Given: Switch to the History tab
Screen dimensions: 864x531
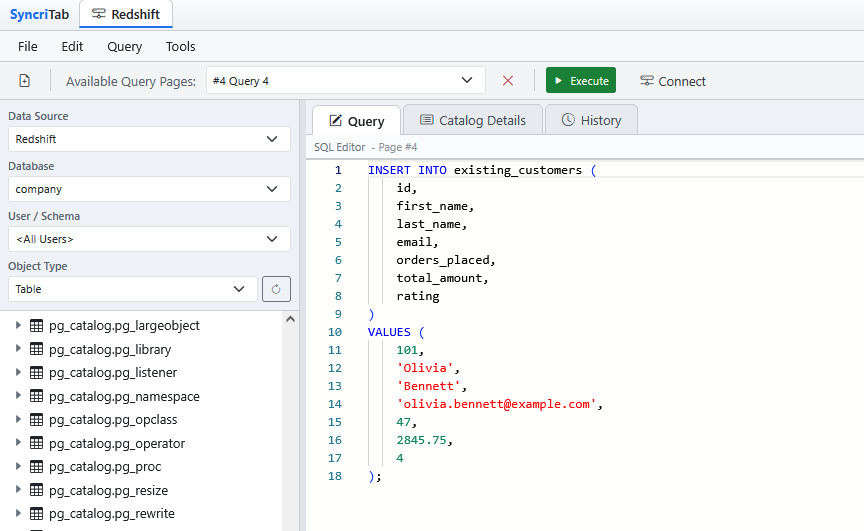Looking at the screenshot, I should pyautogui.click(x=591, y=120).
